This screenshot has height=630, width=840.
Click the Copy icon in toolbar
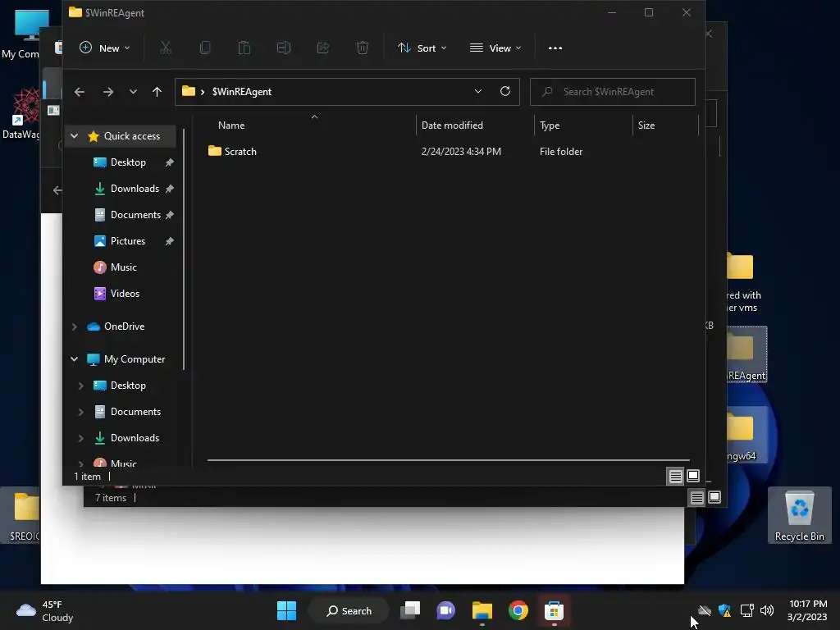(x=204, y=48)
